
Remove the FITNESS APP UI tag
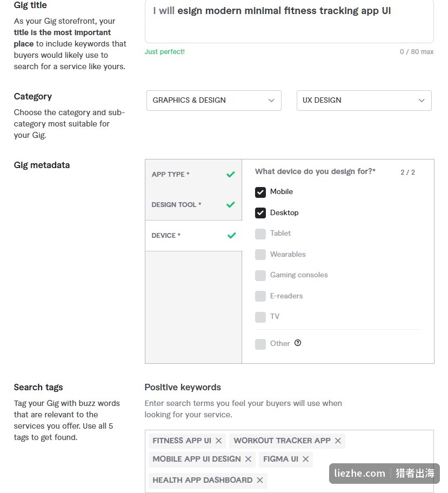coord(218,441)
